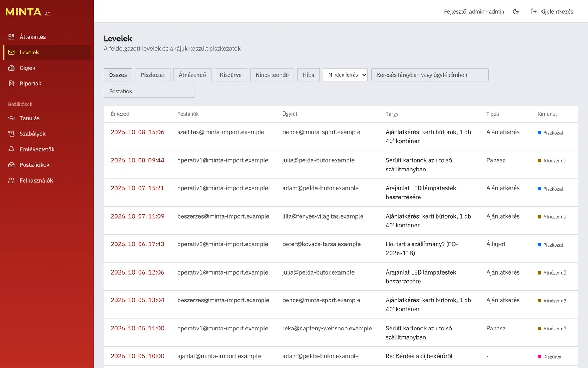Click the Érkezett column header
Image resolution: width=588 pixels, height=368 pixels.
pyautogui.click(x=120, y=114)
